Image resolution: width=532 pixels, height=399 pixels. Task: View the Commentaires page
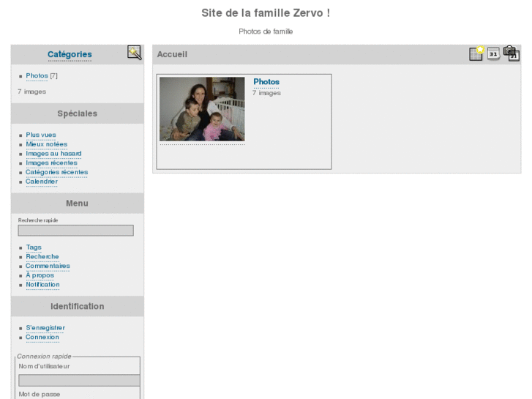48,266
